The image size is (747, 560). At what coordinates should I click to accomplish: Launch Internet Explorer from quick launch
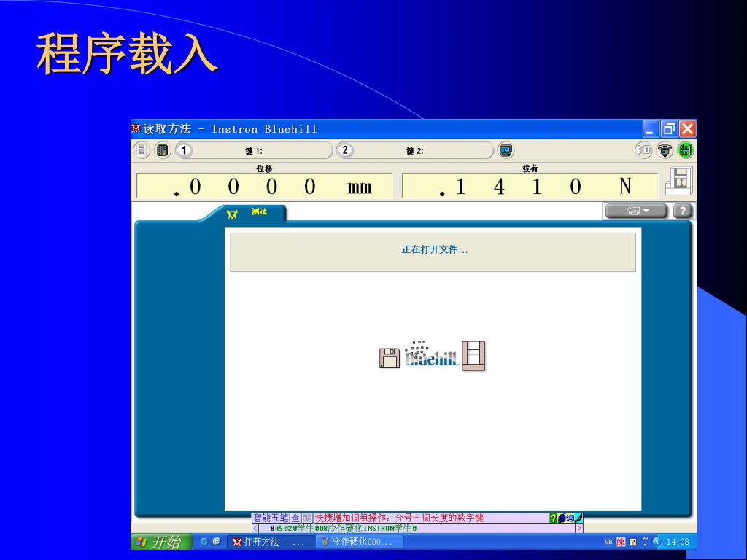pyautogui.click(x=204, y=542)
